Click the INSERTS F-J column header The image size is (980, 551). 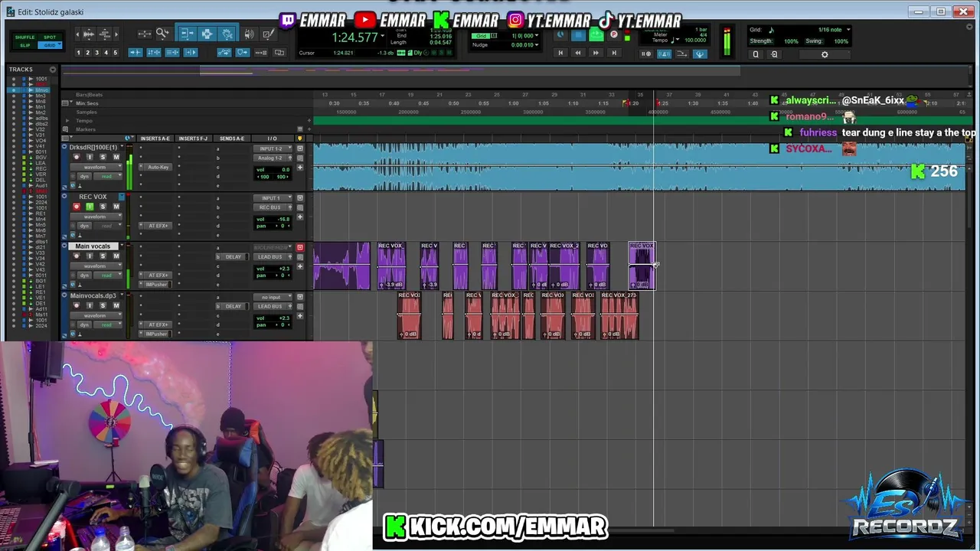pyautogui.click(x=193, y=139)
